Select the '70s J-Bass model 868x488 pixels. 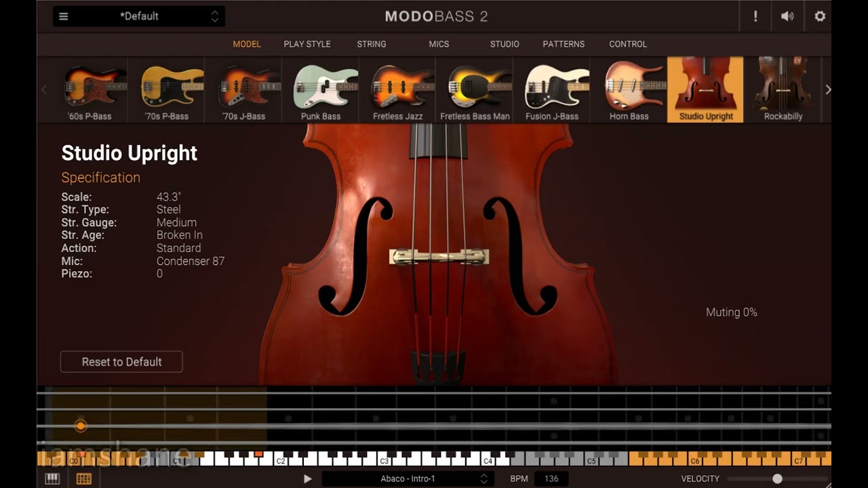(243, 89)
